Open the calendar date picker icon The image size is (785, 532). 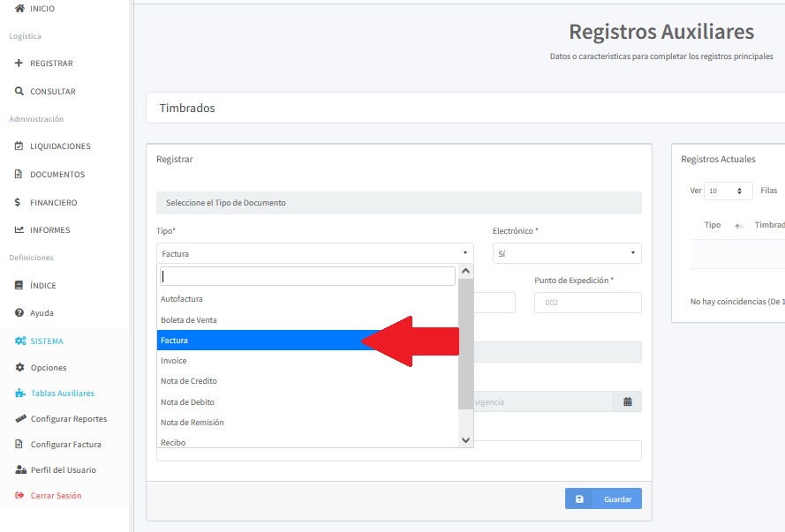point(628,401)
